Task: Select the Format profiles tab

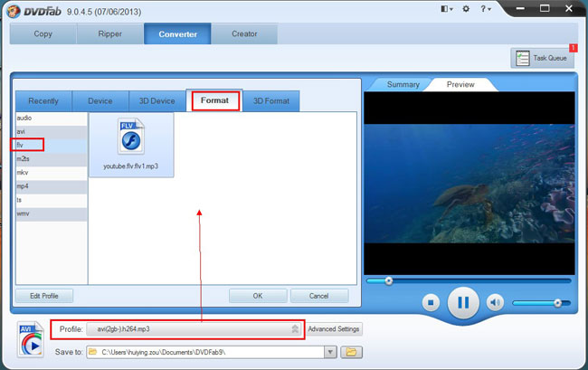Action: [214, 100]
